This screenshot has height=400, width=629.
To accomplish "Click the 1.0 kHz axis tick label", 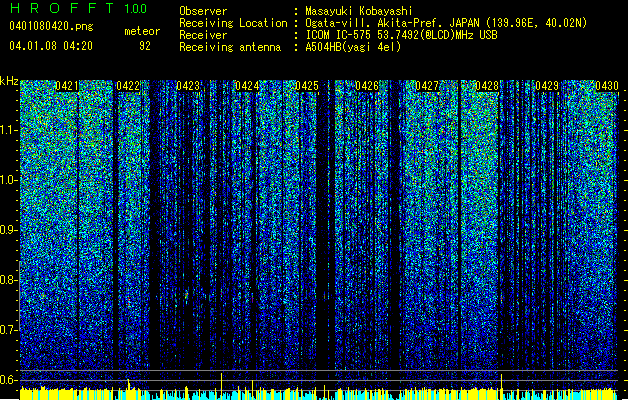I will [8, 180].
